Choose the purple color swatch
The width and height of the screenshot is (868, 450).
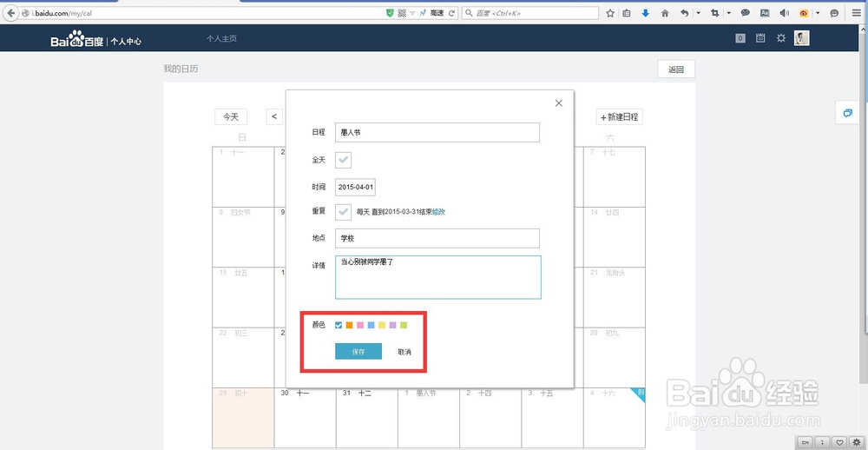(393, 325)
